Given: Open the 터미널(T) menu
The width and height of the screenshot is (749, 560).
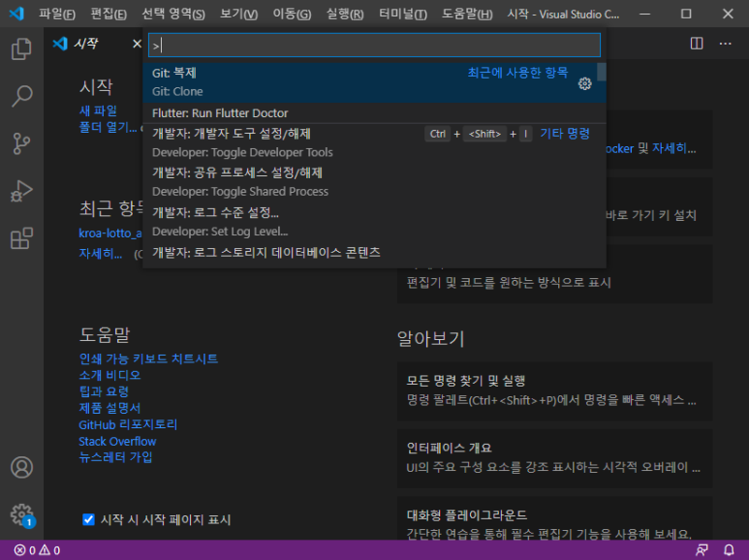Looking at the screenshot, I should [x=403, y=14].
